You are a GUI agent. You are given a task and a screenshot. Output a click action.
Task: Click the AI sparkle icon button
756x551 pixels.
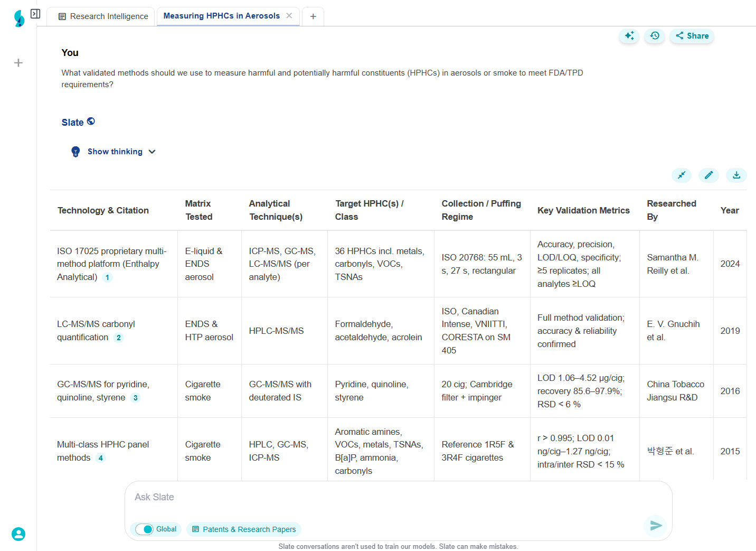tap(629, 36)
